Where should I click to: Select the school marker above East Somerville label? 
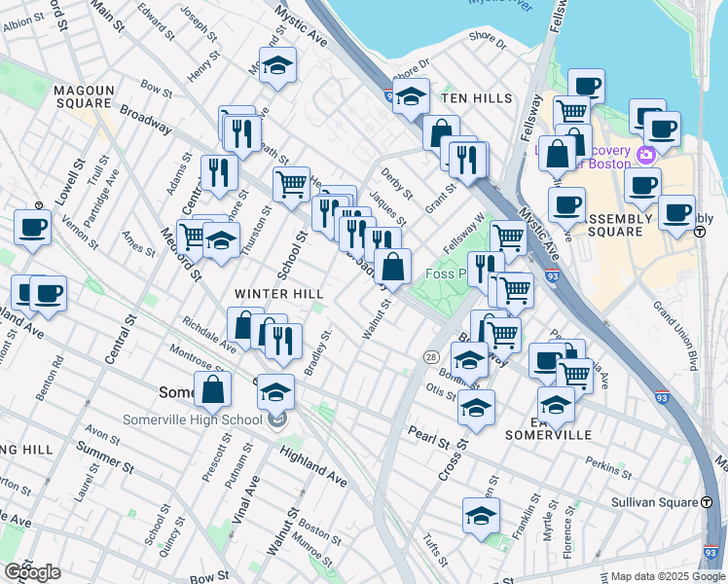tap(556, 406)
